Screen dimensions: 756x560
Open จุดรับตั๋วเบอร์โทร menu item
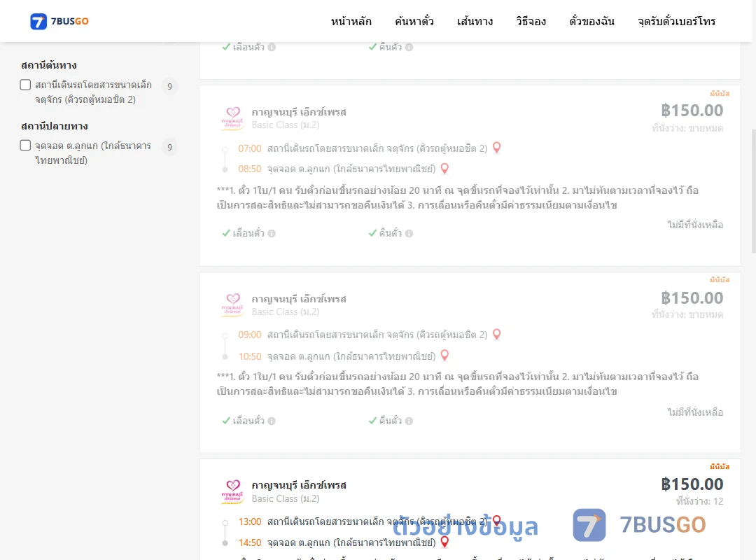point(676,21)
